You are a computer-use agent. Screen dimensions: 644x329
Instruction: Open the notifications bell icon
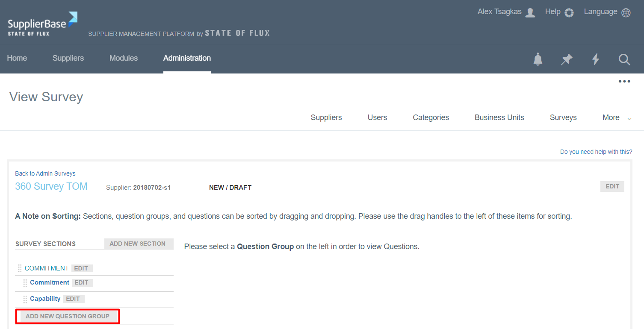click(538, 59)
